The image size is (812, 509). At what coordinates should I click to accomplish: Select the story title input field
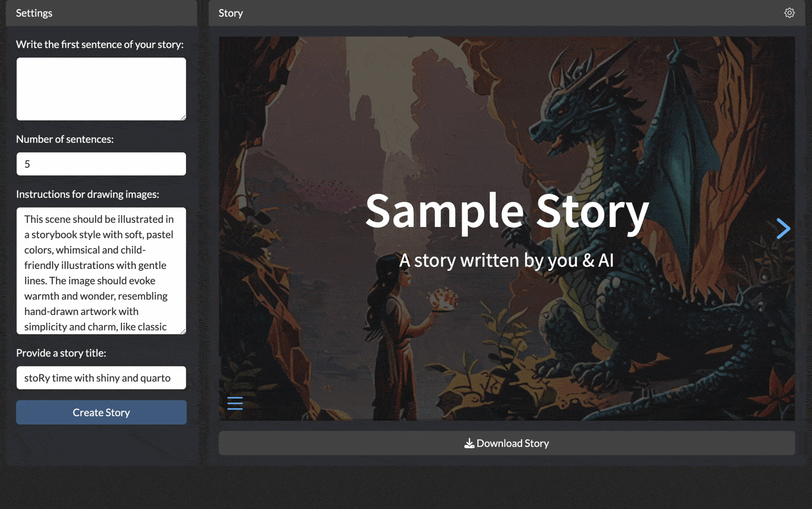[x=101, y=378]
